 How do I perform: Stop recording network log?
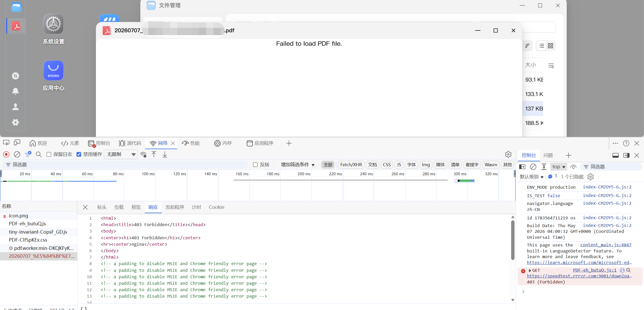[6, 154]
